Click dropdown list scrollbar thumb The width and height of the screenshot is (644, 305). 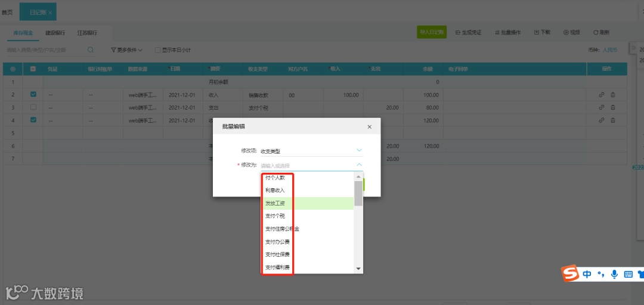click(358, 193)
